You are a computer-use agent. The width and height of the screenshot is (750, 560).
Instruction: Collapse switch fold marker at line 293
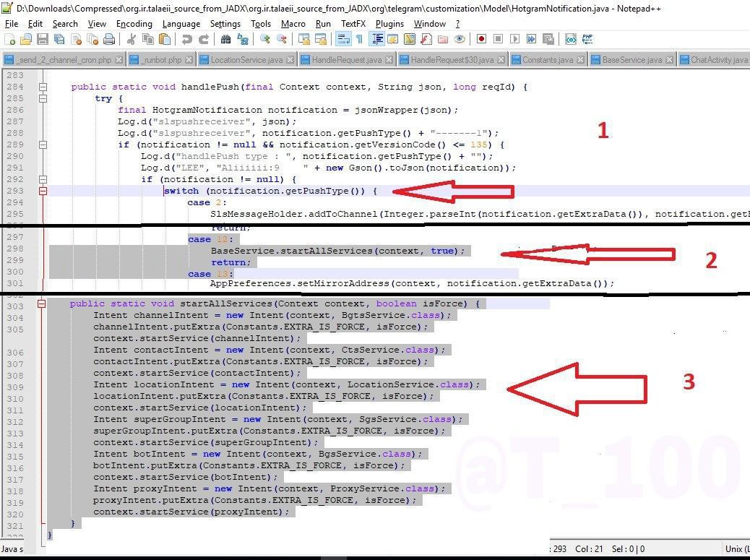tap(43, 191)
